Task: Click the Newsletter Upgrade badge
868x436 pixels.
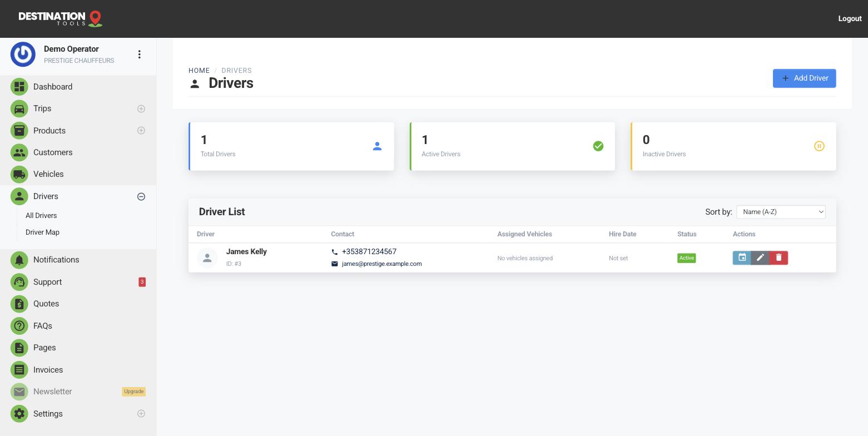Action: point(133,392)
